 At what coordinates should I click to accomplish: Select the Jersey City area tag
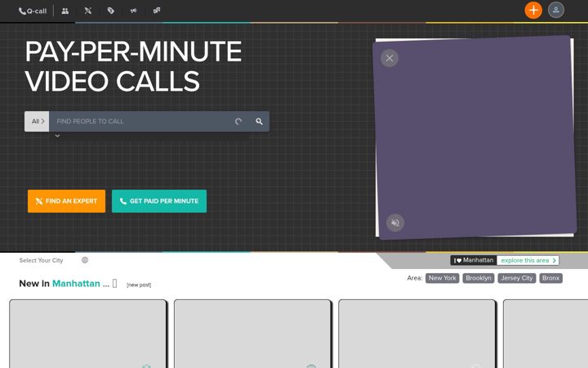[517, 278]
